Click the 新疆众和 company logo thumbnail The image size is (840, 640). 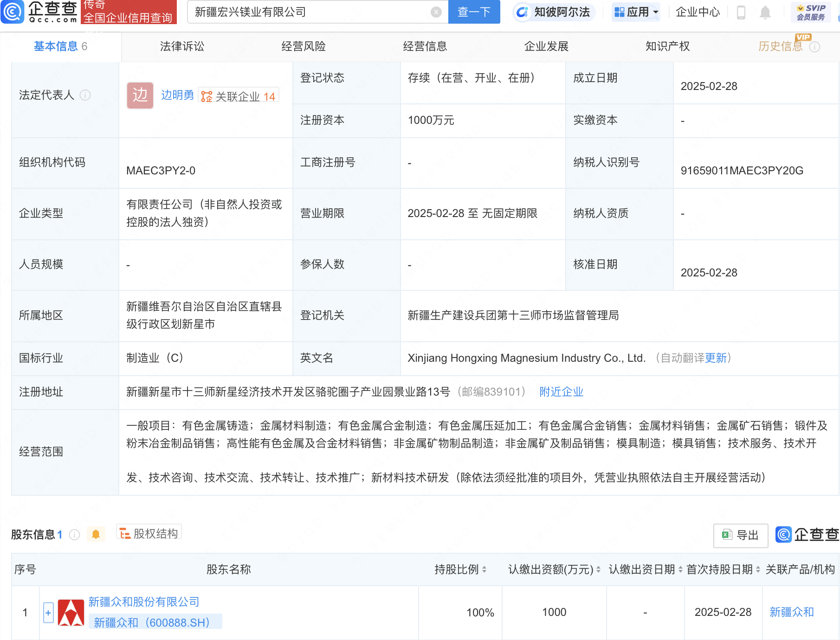(x=71, y=613)
